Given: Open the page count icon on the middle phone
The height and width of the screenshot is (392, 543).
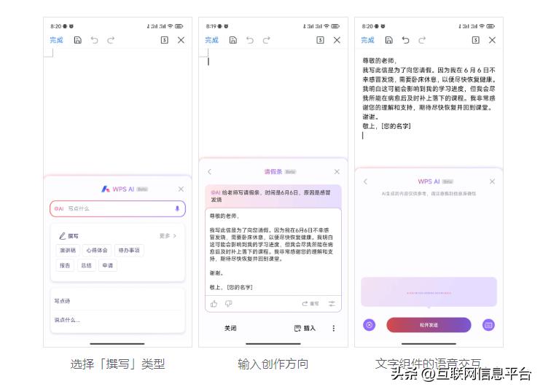Looking at the screenshot, I should (x=320, y=40).
